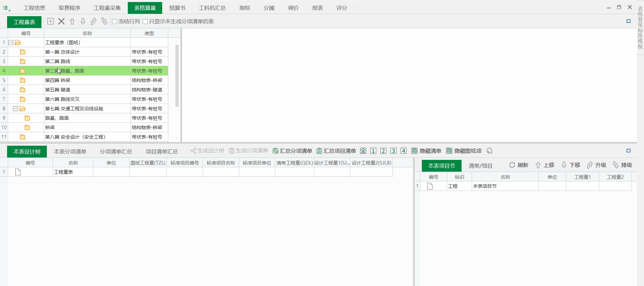Select the 本表项目节 tab

click(x=442, y=166)
